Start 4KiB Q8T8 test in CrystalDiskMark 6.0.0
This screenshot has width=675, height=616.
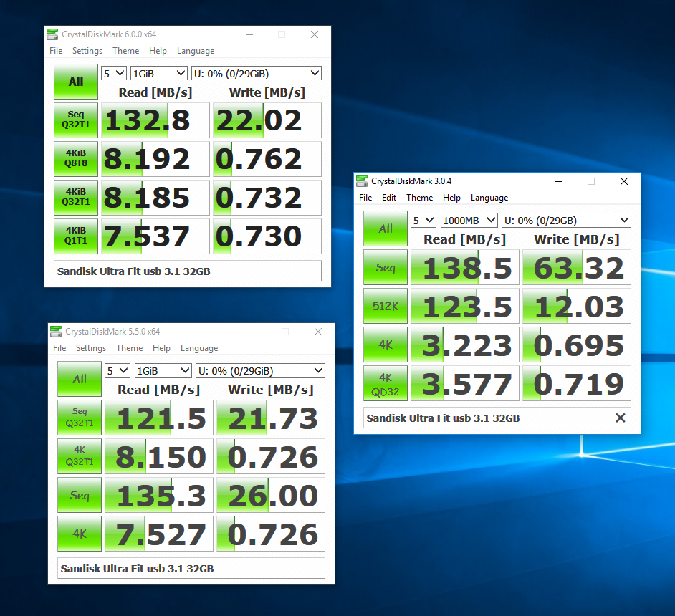(76, 159)
